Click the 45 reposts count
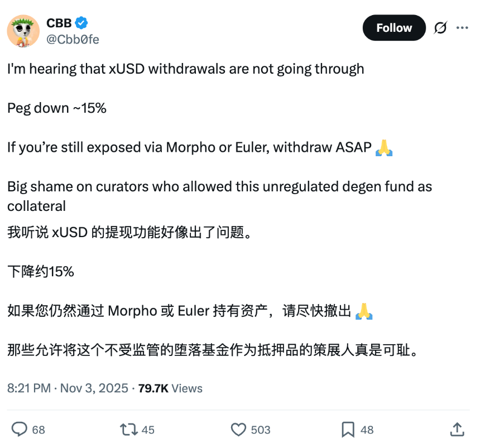Viewport: 480px width, 448px height. (148, 430)
